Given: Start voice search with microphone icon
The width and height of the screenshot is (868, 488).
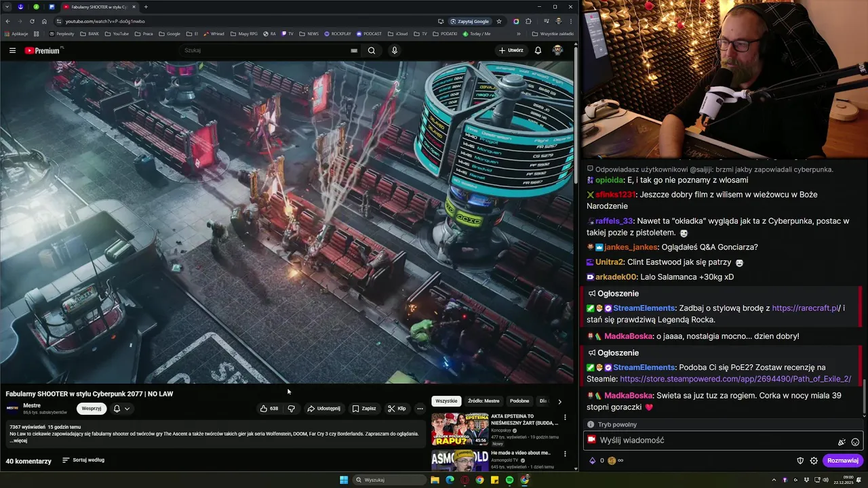Looking at the screenshot, I should coord(394,50).
